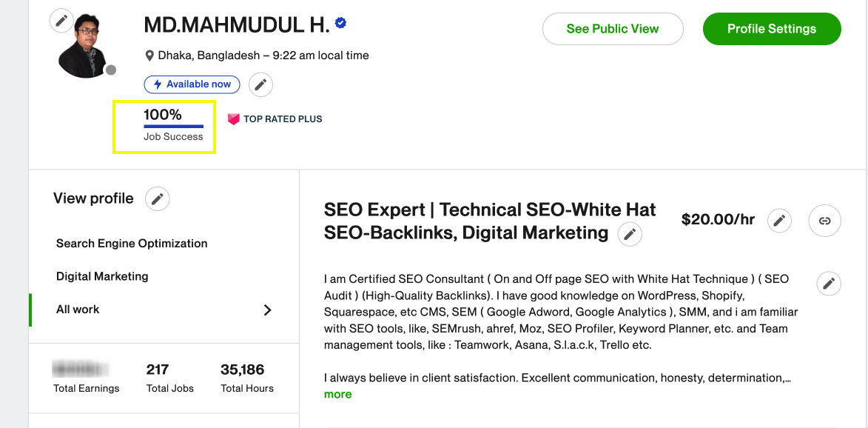Viewport: 868px width, 428px height.
Task: Toggle the Available now badge
Action: [x=192, y=84]
